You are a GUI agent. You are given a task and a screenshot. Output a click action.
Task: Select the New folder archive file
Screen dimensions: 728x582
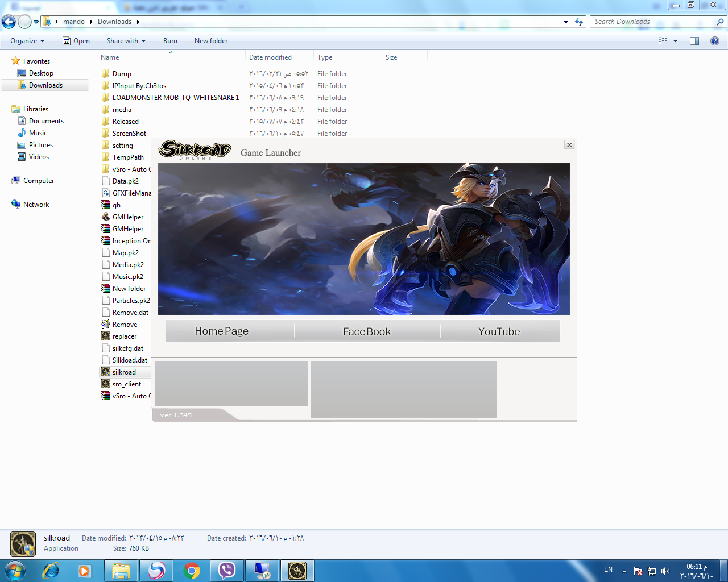129,289
